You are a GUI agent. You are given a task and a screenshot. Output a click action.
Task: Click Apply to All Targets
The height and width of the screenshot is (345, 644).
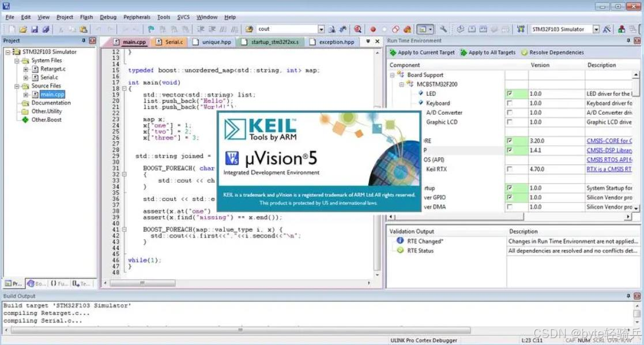(488, 52)
